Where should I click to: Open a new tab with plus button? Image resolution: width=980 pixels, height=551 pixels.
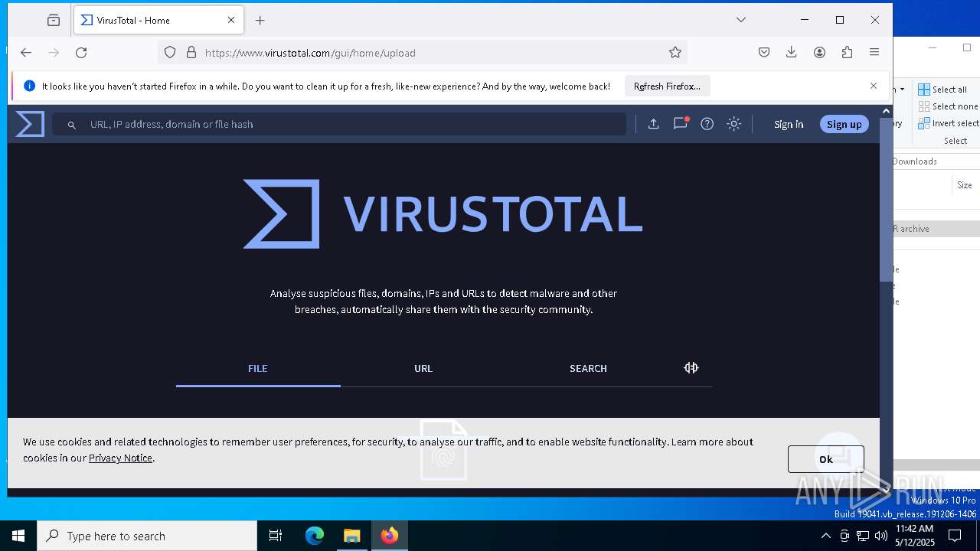coord(260,21)
